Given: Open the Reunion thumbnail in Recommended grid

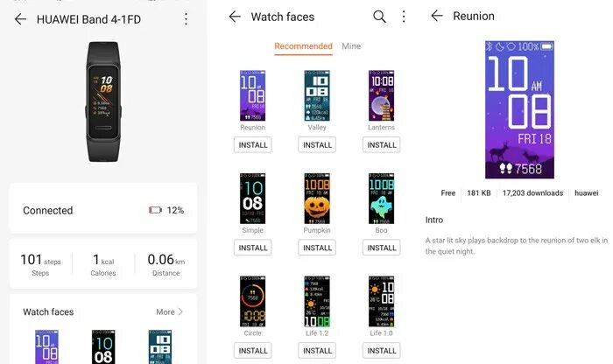Looking at the screenshot, I should point(252,95).
